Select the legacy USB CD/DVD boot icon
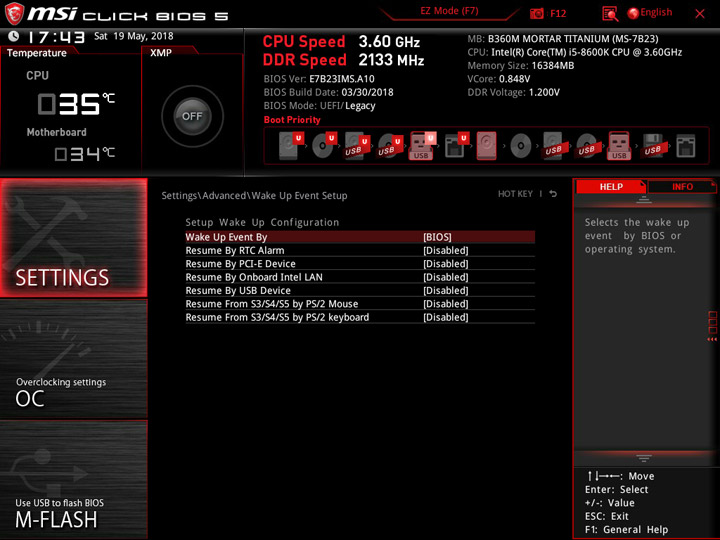The width and height of the screenshot is (720, 540). point(586,146)
